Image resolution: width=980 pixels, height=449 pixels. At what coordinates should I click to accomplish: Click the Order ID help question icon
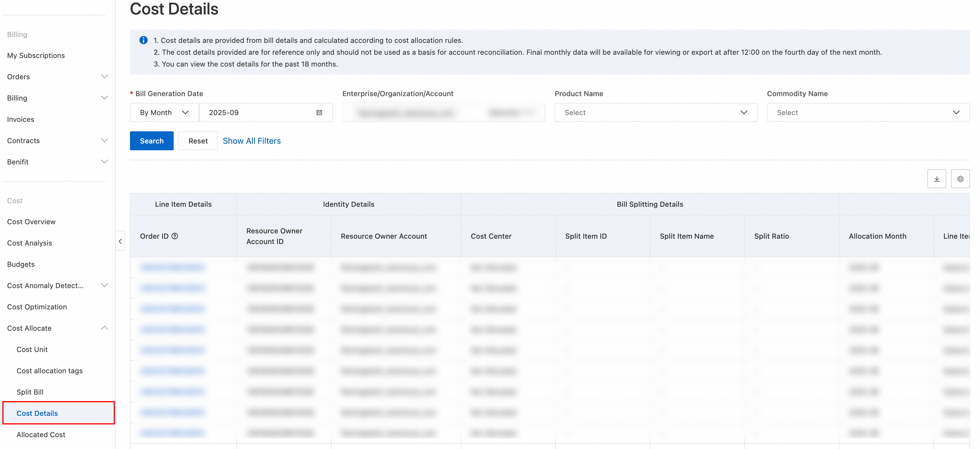tap(175, 236)
